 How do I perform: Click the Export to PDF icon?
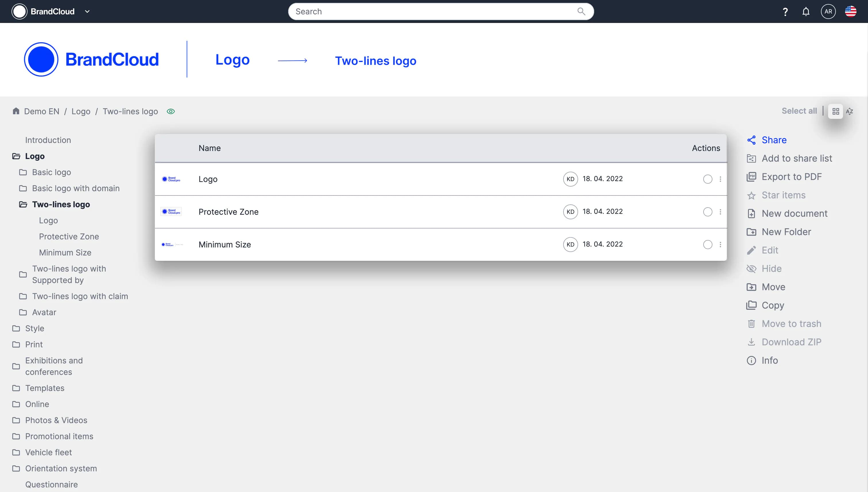click(x=751, y=177)
